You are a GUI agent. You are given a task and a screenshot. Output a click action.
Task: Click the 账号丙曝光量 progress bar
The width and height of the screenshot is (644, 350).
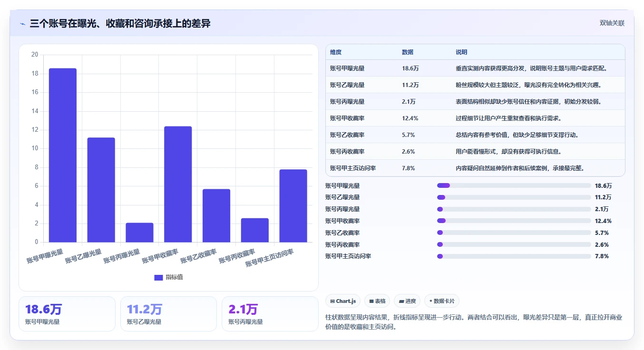coord(514,209)
